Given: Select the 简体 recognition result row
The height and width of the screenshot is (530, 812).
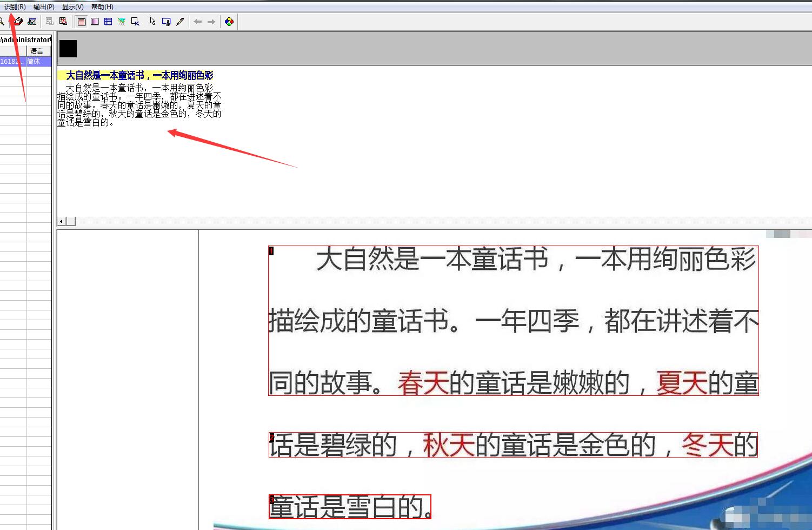Looking at the screenshot, I should pos(34,61).
